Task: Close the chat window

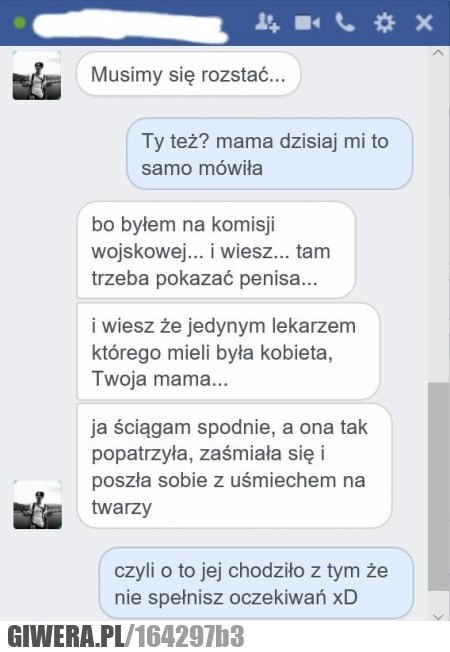Action: point(424,22)
